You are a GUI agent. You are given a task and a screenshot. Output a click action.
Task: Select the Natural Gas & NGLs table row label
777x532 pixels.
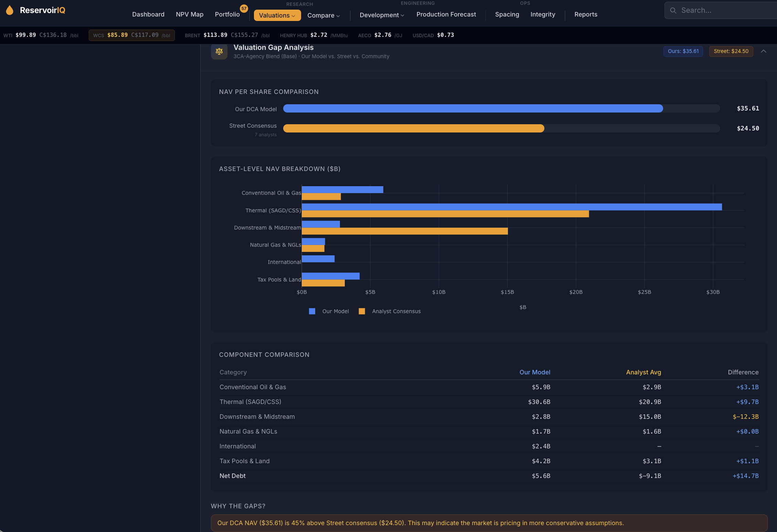[x=248, y=431]
